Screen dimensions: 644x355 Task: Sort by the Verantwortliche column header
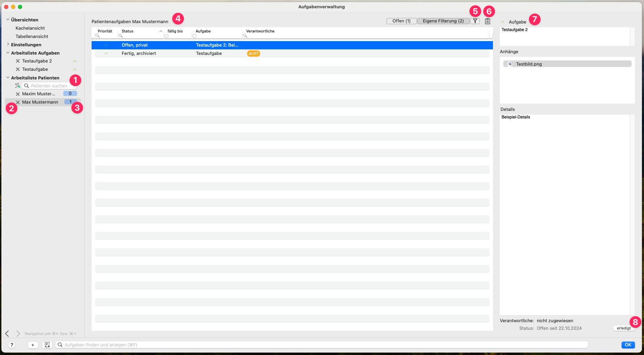pyautogui.click(x=260, y=31)
